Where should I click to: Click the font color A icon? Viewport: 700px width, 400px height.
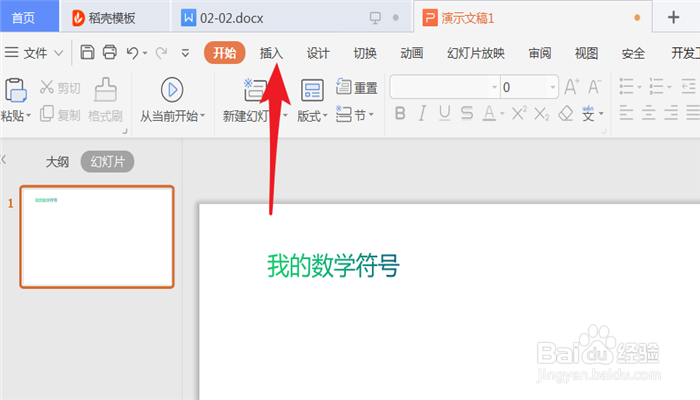coord(489,113)
